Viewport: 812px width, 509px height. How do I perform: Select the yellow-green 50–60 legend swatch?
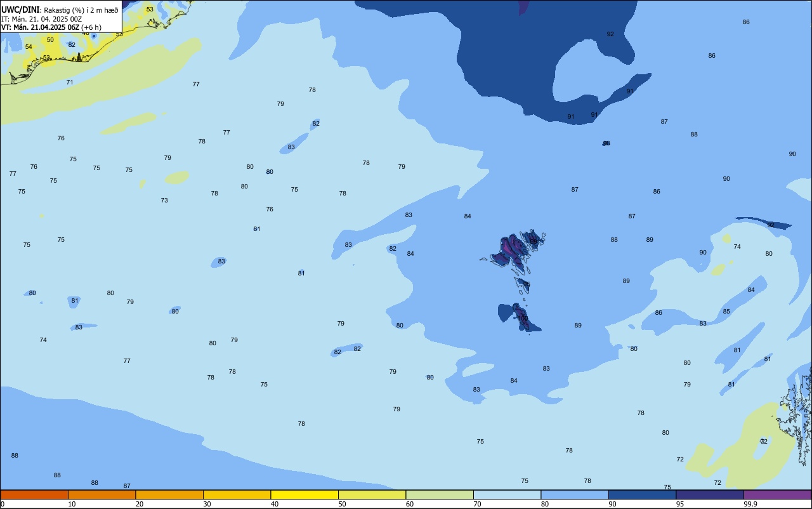372,494
